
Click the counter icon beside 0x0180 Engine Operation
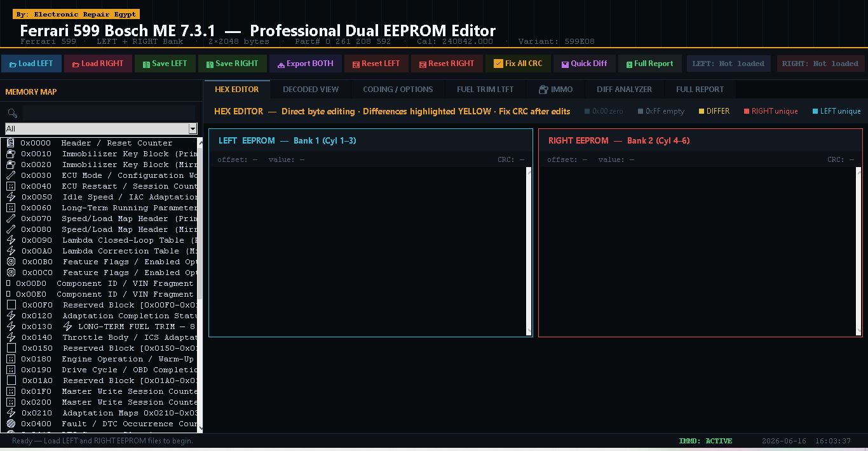tap(11, 359)
